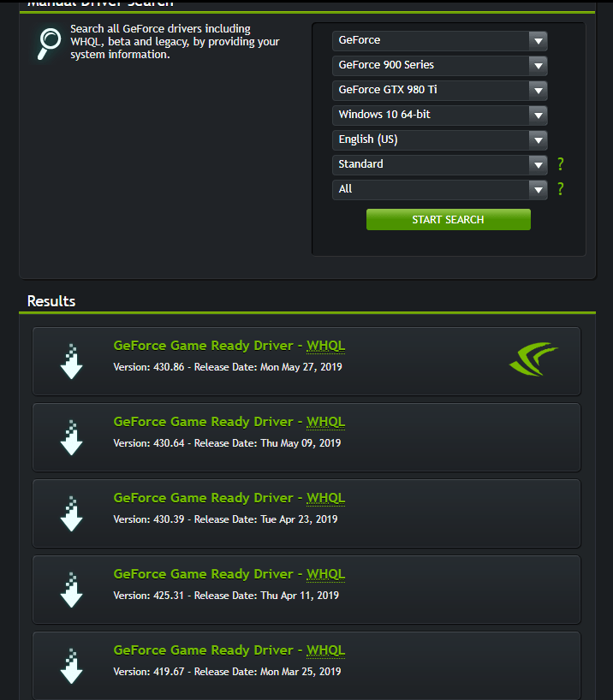Click download arrow icon for version 430.39
The image size is (613, 700).
click(x=71, y=513)
